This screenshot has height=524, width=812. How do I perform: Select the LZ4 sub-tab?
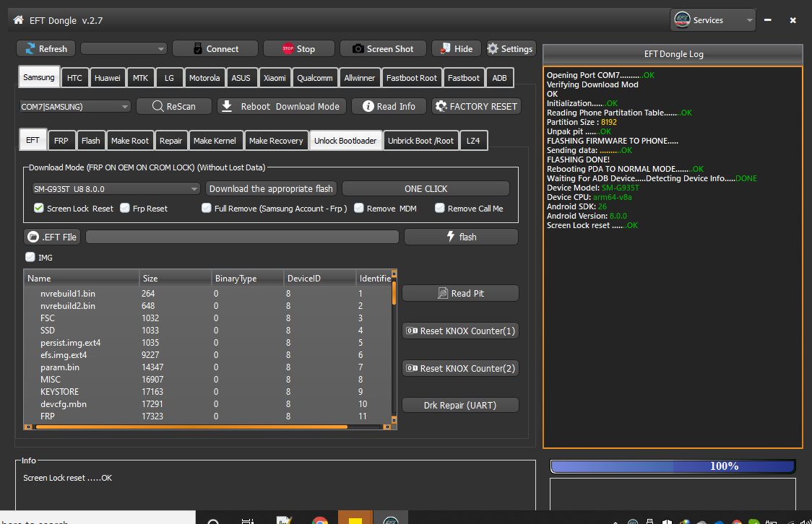click(473, 140)
